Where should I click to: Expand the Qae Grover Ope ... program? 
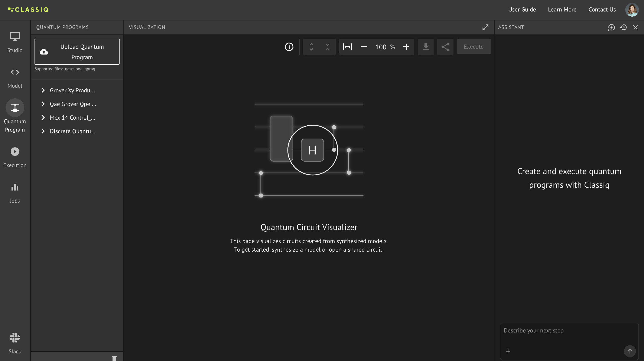(x=43, y=104)
